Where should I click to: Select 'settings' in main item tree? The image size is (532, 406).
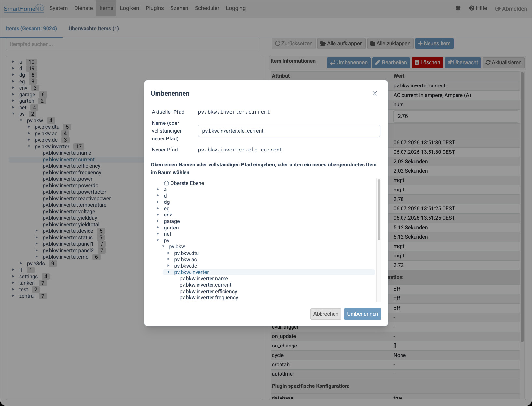[28, 276]
